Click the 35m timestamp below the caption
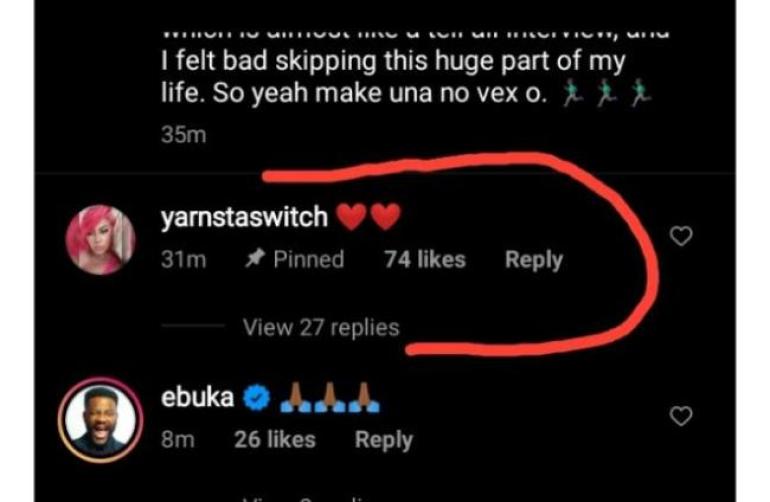770x502 pixels. coord(184,136)
